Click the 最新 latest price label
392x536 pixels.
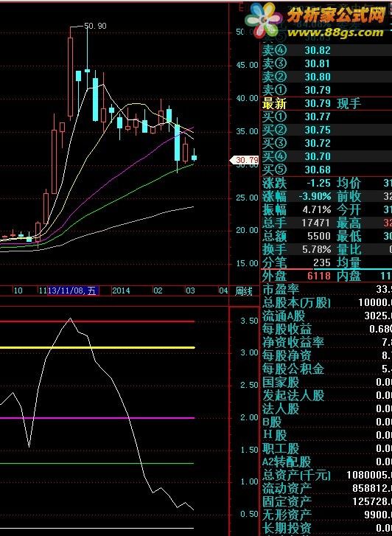pos(274,103)
